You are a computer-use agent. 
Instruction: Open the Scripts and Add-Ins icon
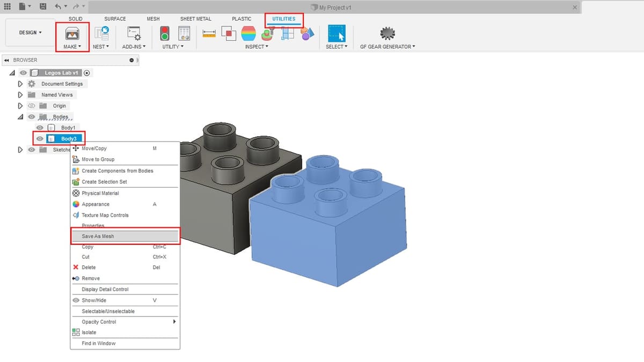[134, 34]
